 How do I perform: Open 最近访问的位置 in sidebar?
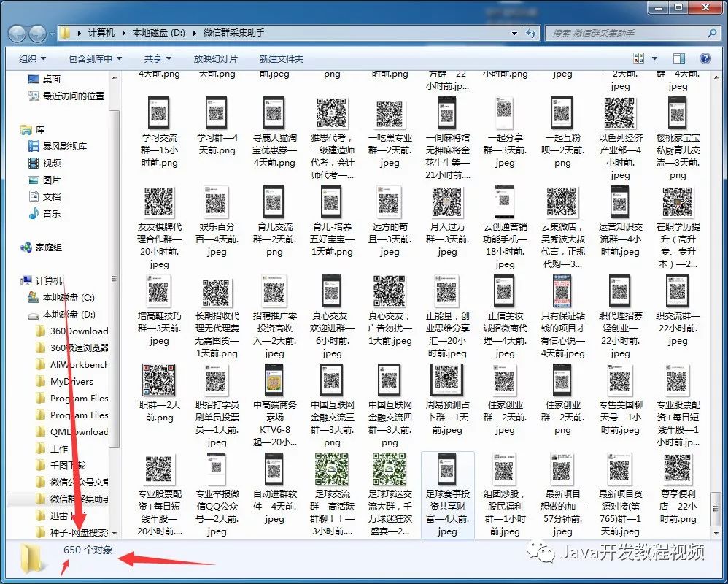66,96
